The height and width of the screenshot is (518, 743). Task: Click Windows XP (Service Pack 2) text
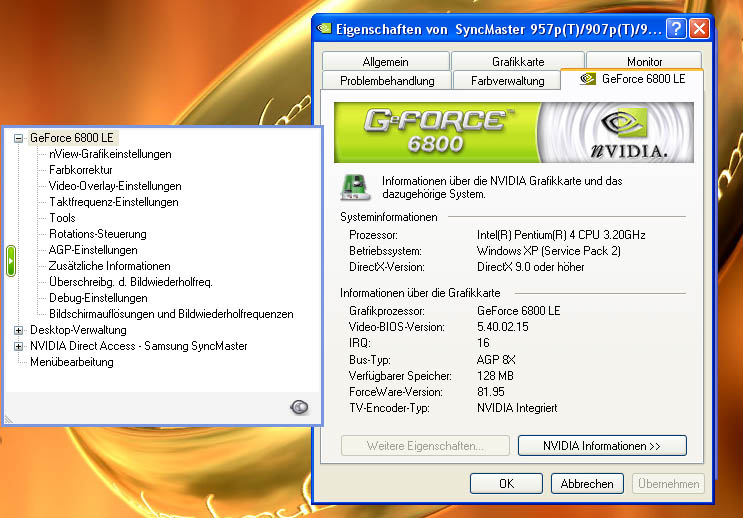coord(549,251)
